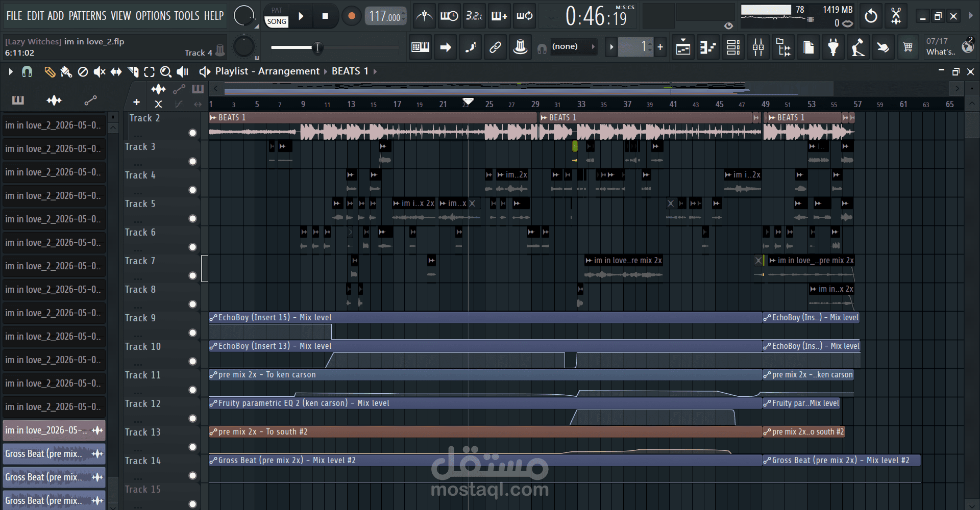
Task: Open pre mix 2x - To south #2 clip menu
Action: (x=213, y=432)
